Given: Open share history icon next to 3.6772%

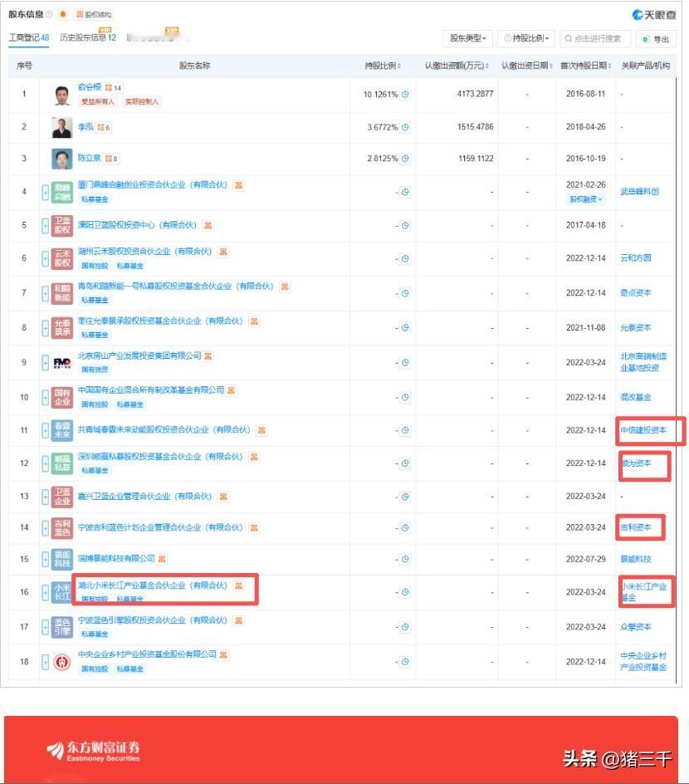Looking at the screenshot, I should click(405, 127).
